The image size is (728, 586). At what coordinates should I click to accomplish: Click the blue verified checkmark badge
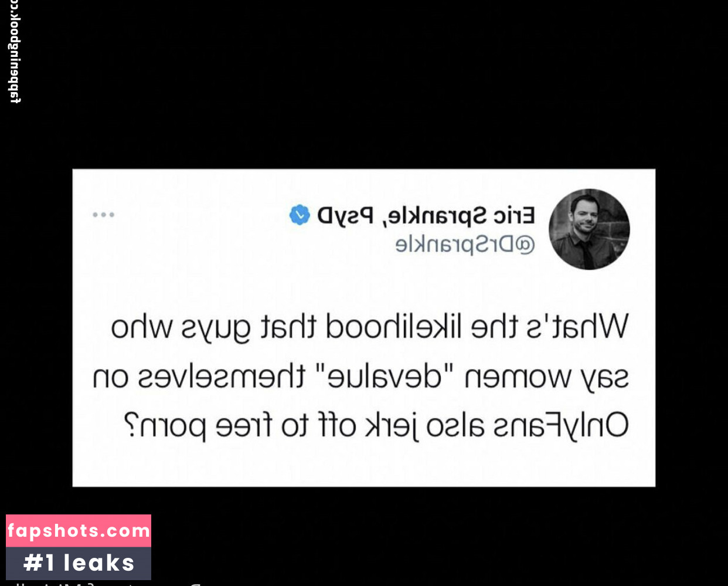pyautogui.click(x=300, y=215)
